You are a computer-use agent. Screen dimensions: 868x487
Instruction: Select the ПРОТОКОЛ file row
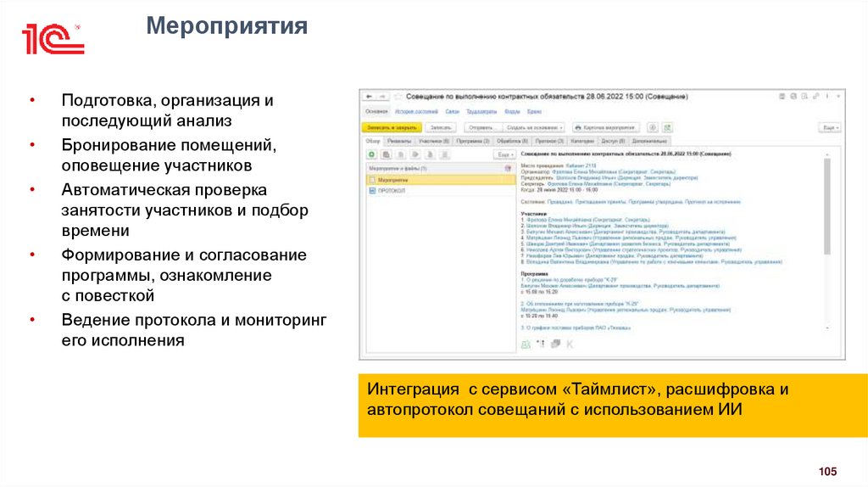441,191
